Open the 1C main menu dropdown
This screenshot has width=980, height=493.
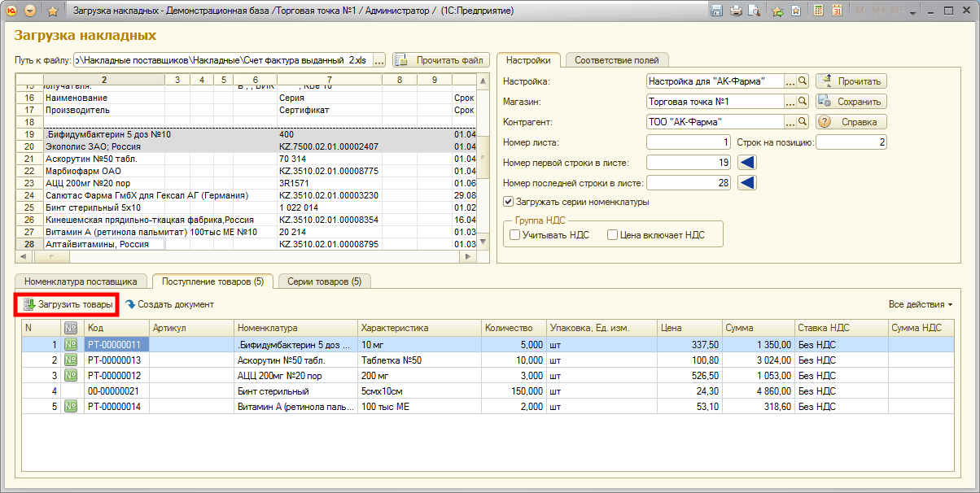30,11
